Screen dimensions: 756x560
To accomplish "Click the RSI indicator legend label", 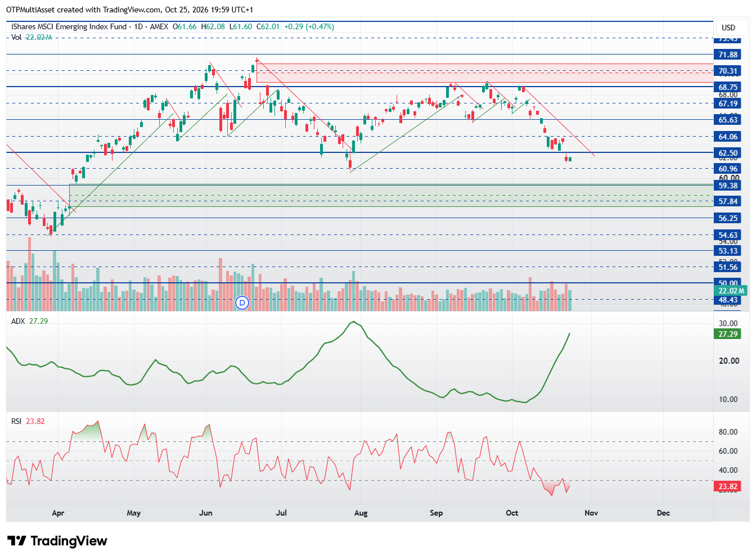I will pyautogui.click(x=16, y=421).
